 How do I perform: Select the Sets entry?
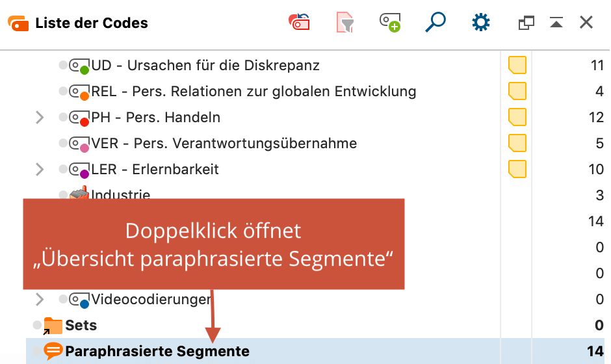tap(81, 326)
